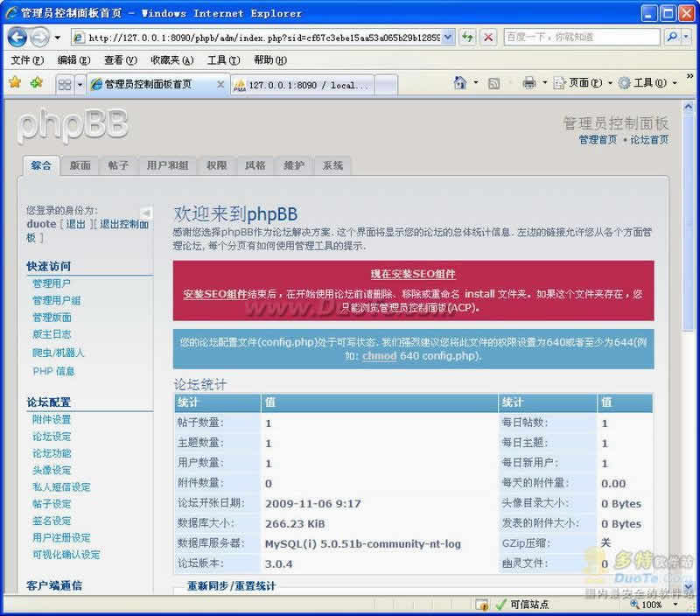Click the RSS feeds icon
Image resolution: width=700 pixels, height=616 pixels.
pyautogui.click(x=493, y=83)
